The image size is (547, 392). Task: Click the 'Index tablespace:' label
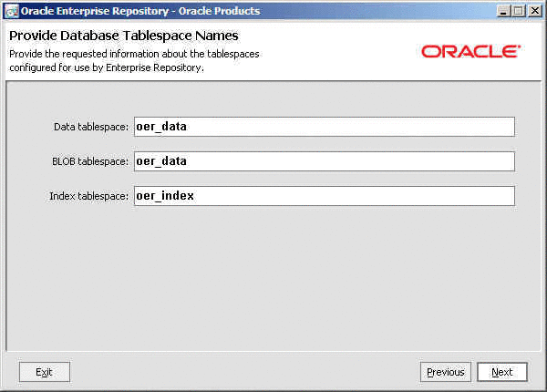(89, 196)
